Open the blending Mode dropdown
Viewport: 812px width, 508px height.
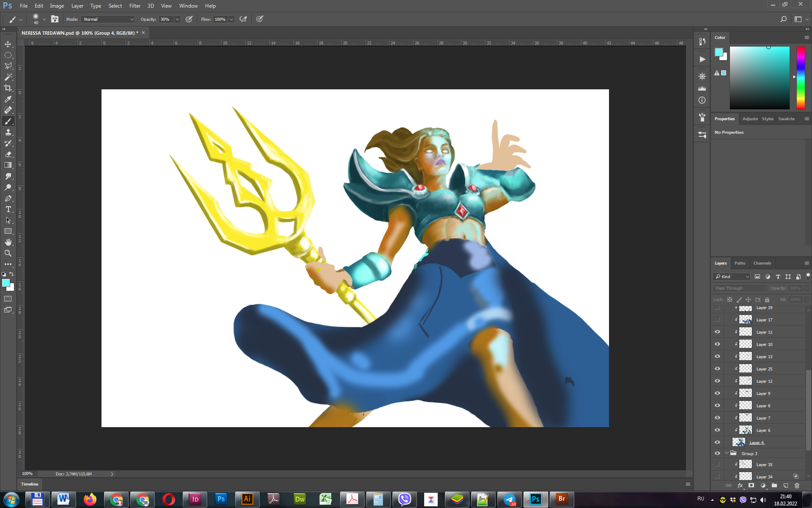108,19
